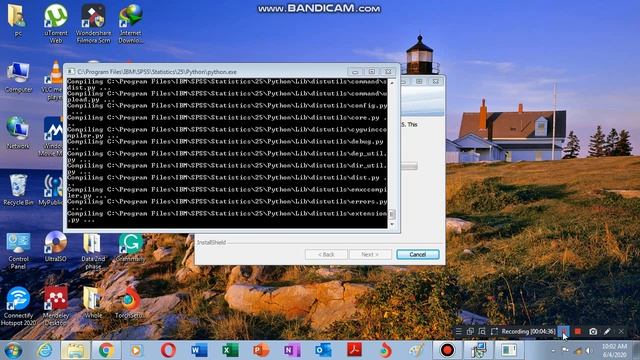Click the console scrollbar down arrow
640x360 pixels.
(x=392, y=224)
